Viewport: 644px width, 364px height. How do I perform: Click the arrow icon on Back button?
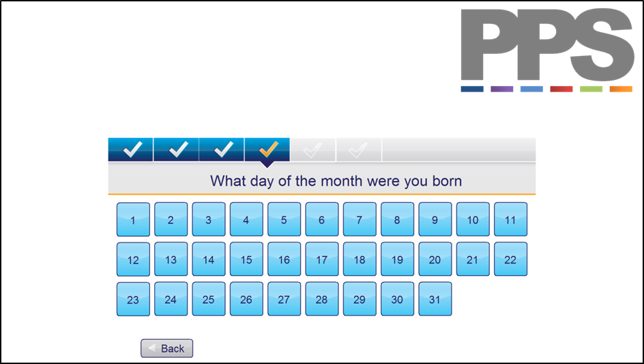pyautogui.click(x=152, y=348)
